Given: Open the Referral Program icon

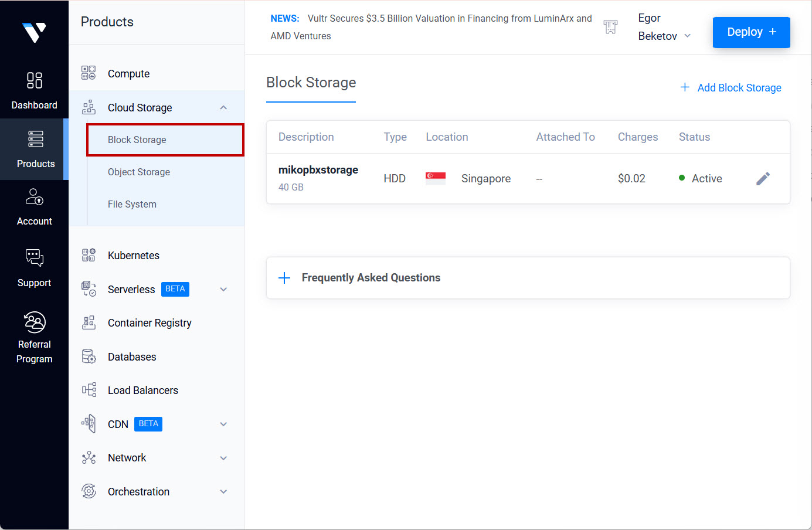Looking at the screenshot, I should [x=34, y=322].
